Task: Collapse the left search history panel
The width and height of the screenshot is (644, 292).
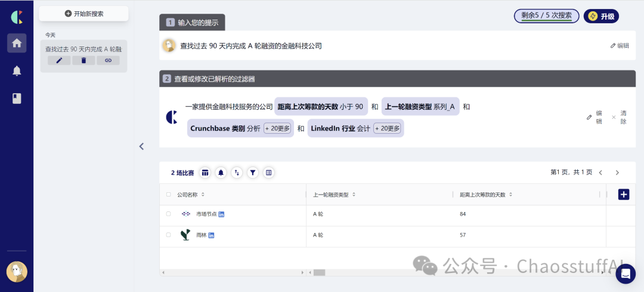Action: tap(142, 146)
